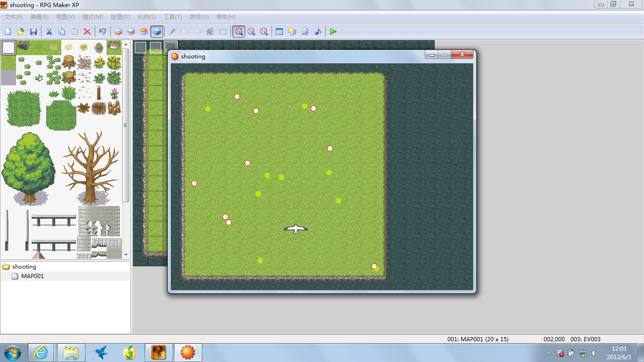Click the seagull sprite in shooting window
This screenshot has width=644, height=362.
[x=296, y=229]
